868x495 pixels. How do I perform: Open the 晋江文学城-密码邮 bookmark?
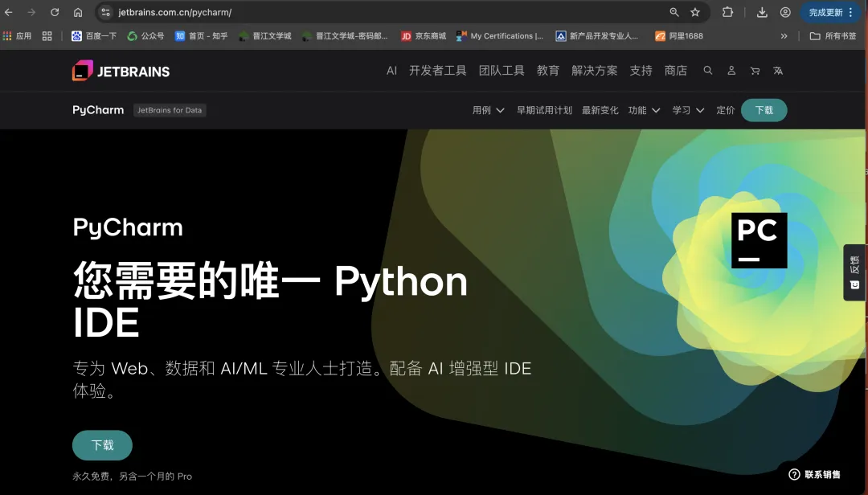click(345, 36)
